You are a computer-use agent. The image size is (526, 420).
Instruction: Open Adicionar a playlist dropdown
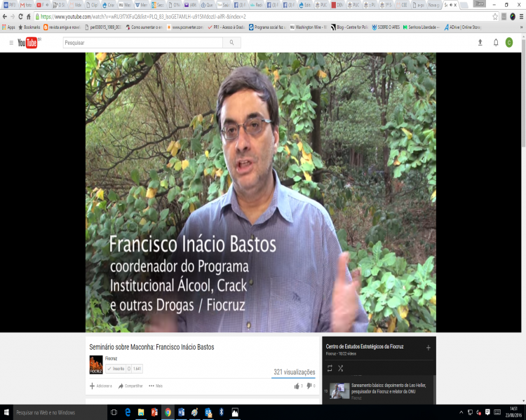coord(101,386)
